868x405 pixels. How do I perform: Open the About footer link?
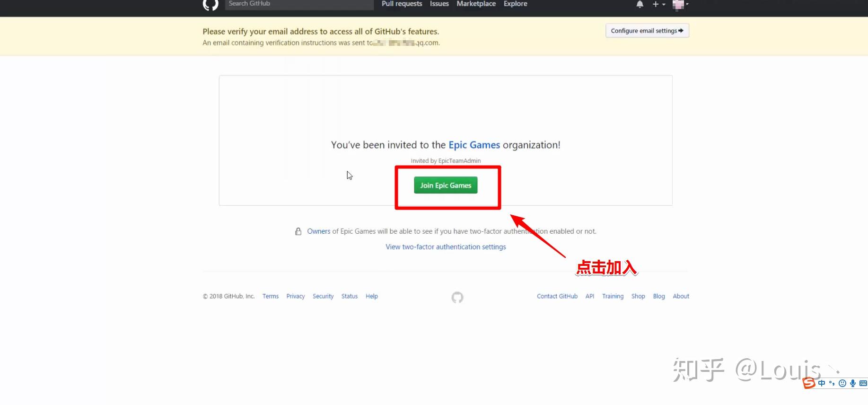(681, 296)
